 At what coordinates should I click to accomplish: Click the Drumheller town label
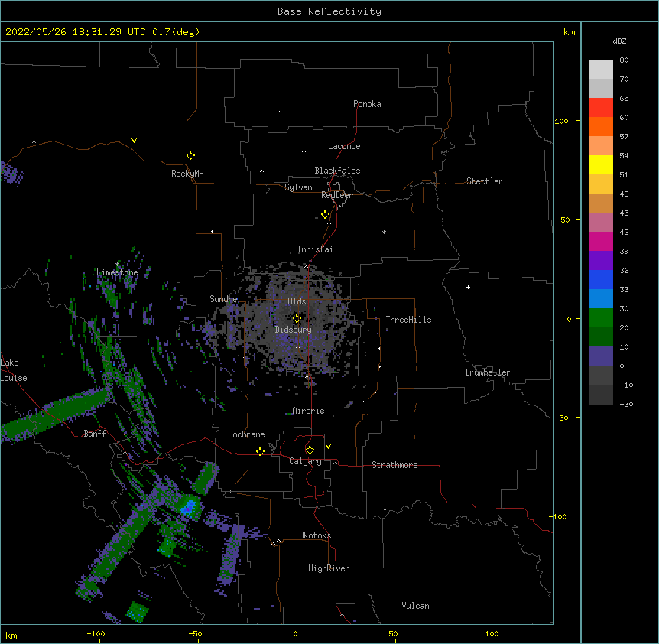click(x=488, y=372)
